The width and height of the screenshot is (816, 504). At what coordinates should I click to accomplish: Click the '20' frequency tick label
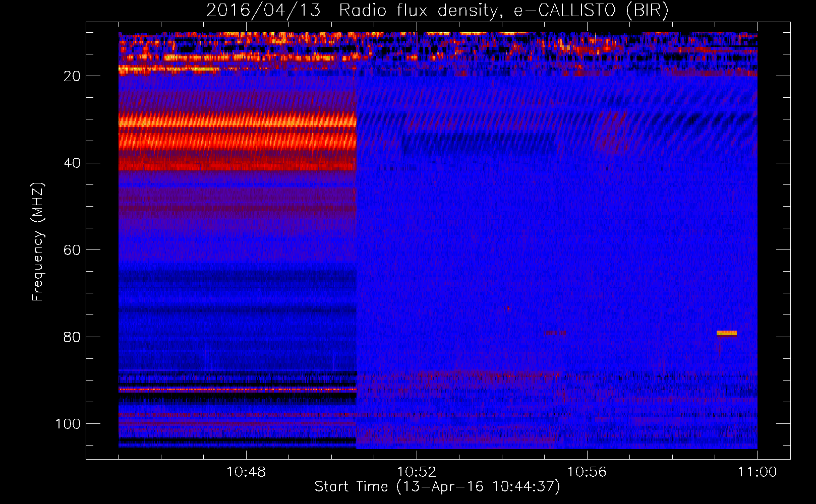[x=72, y=76]
